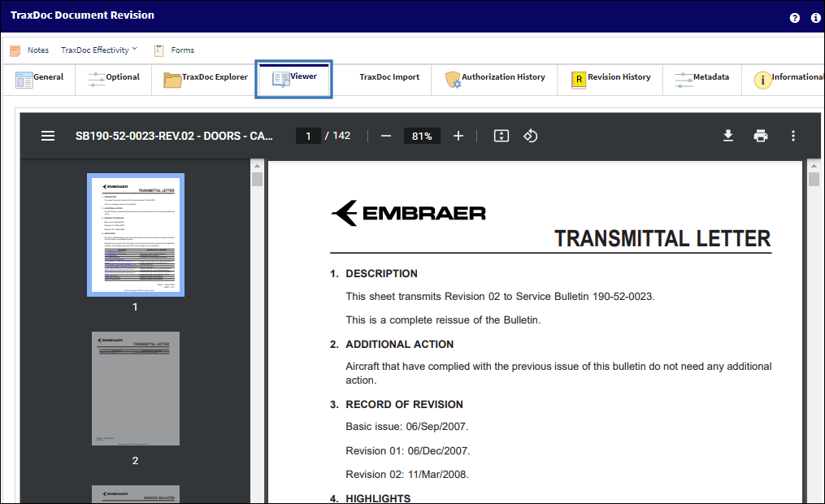Screen dimensions: 825x504
Task: Click the Basic issue: 06/Sep/2007 line
Action: [406, 427]
